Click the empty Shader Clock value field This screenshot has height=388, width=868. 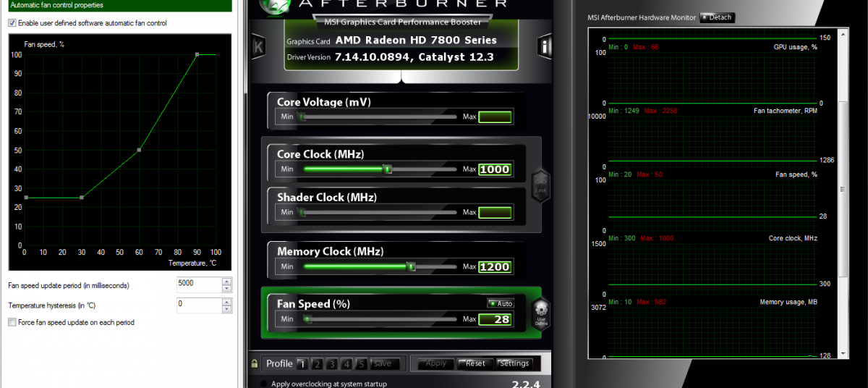coord(495,213)
